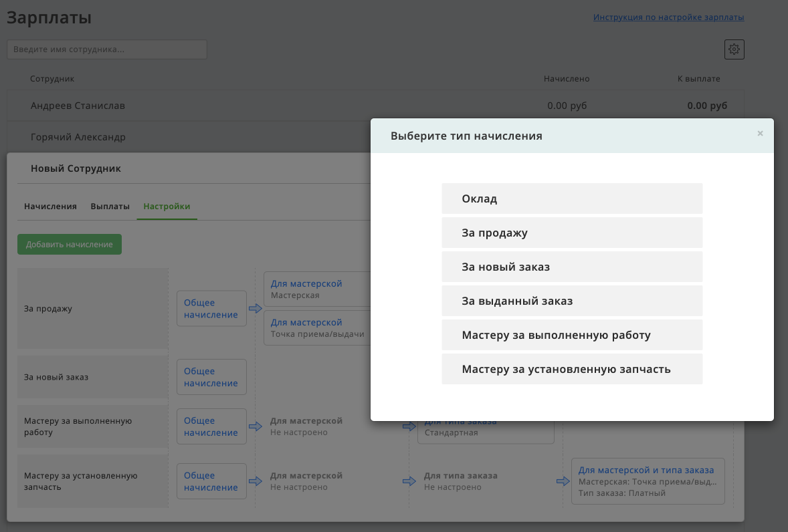Image resolution: width=788 pixels, height=532 pixels.
Task: Click arrow before Для мастерской и типа заказа
Action: tap(563, 481)
